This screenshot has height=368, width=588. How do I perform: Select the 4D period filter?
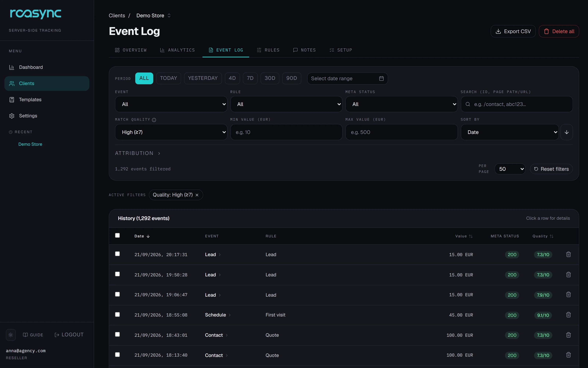[x=232, y=78]
